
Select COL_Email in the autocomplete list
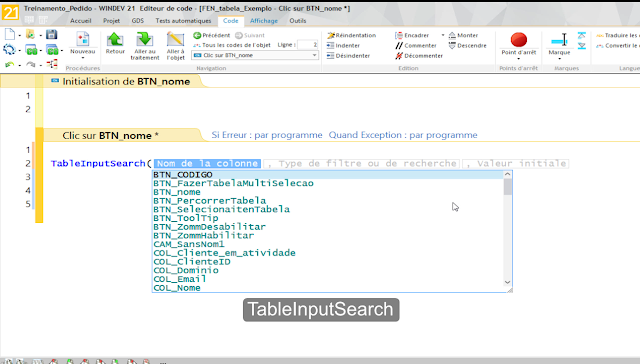pyautogui.click(x=329, y=279)
